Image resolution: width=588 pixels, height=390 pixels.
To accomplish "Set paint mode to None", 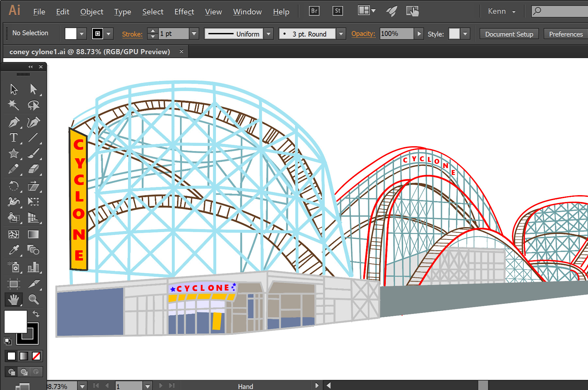I will 36,356.
